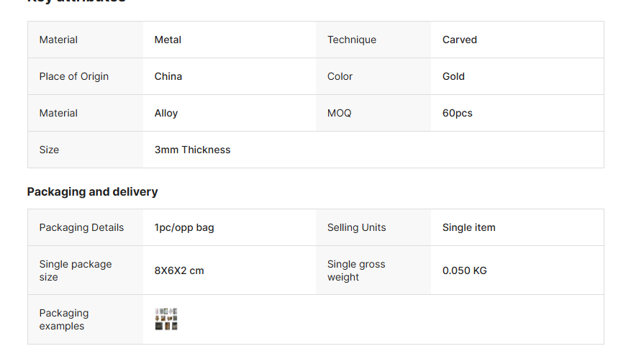
Task: Select the "0.050 KG" gross weight value
Action: [x=465, y=270]
